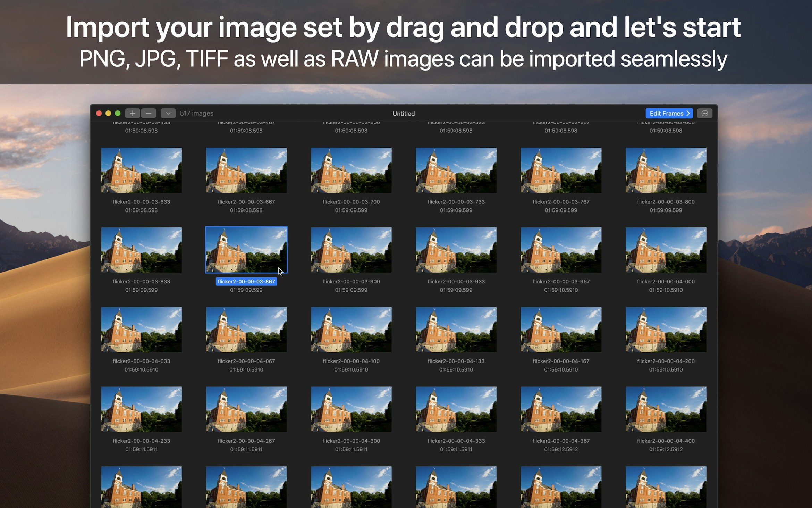This screenshot has height=508, width=812.
Task: Click the plus button to add images
Action: click(x=133, y=113)
